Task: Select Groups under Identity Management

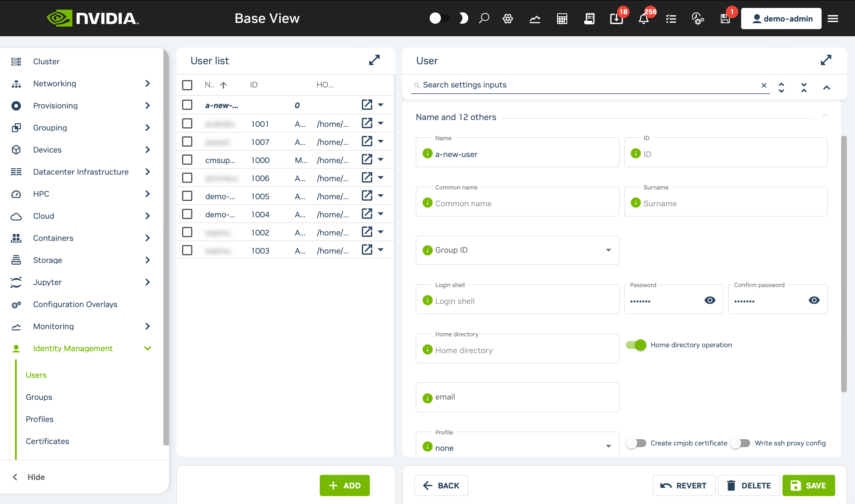Action: 39,397
